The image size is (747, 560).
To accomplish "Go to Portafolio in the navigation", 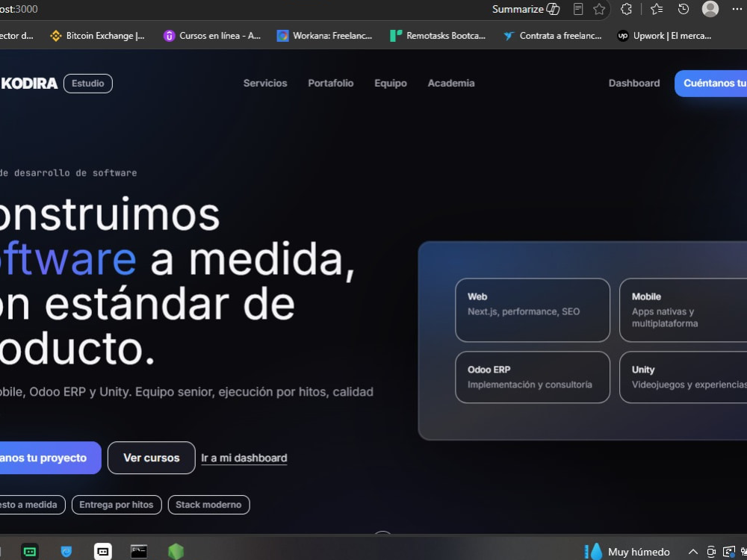I will pyautogui.click(x=331, y=84).
